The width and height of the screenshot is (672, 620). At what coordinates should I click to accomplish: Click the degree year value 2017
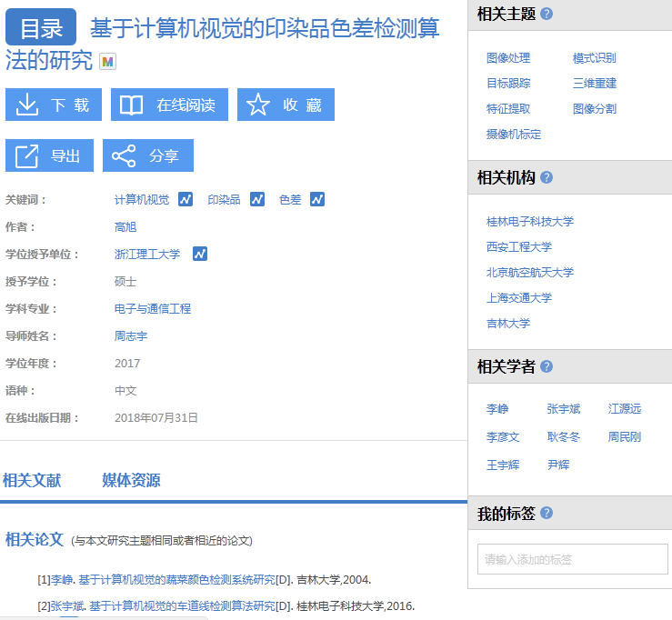(x=127, y=364)
